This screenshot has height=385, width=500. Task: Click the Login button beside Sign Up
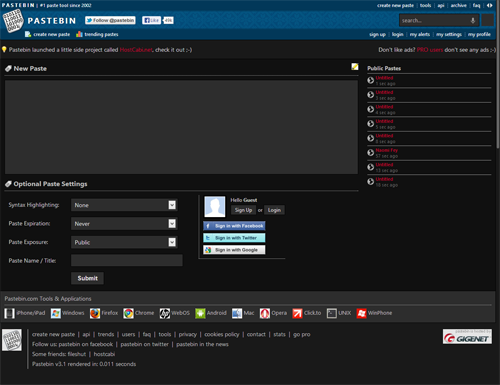(274, 210)
